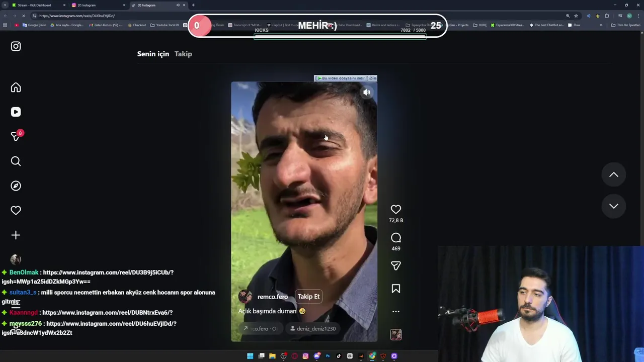
Task: Go to next reel with down arrow
Action: tap(614, 206)
